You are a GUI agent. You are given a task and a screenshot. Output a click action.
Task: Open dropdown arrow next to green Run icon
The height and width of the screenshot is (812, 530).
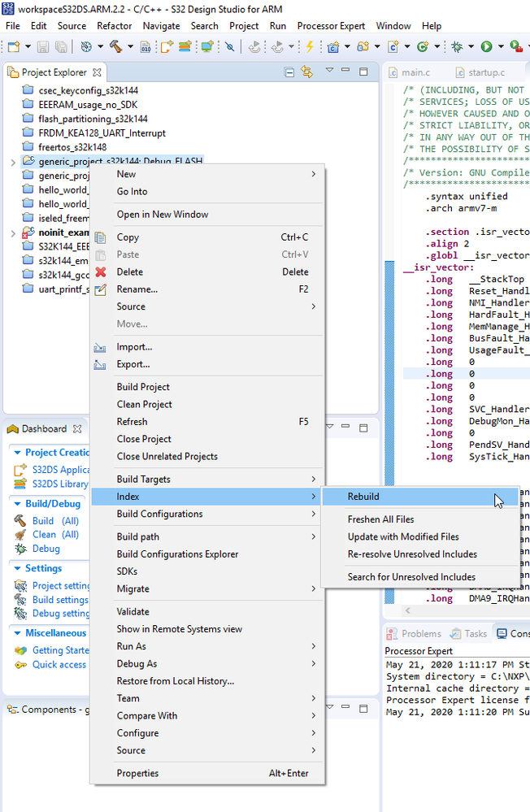click(x=501, y=46)
